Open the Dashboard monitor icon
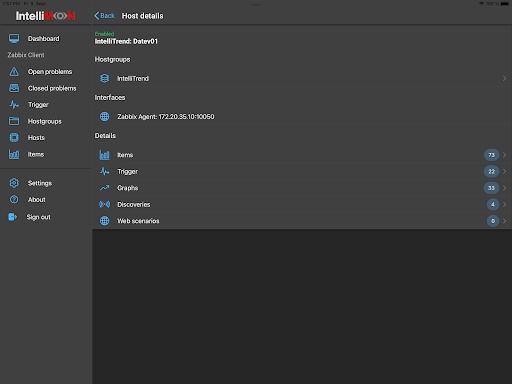Screen dimensions: 512x384 coord(14,39)
